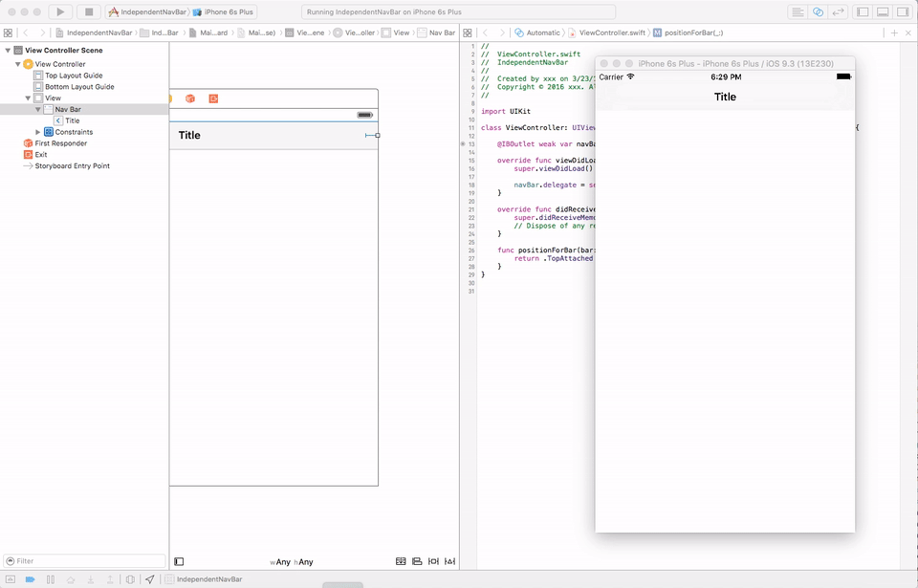The image size is (918, 588).
Task: Collapse the Nav Bar disclosure triangle
Action: (38, 110)
